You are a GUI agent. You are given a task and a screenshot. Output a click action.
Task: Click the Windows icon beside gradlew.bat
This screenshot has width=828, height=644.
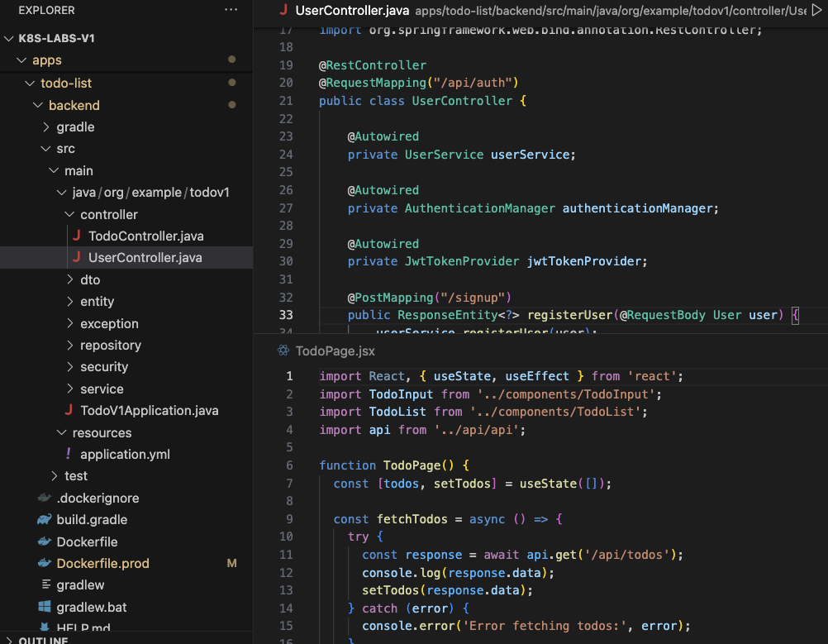coord(45,607)
